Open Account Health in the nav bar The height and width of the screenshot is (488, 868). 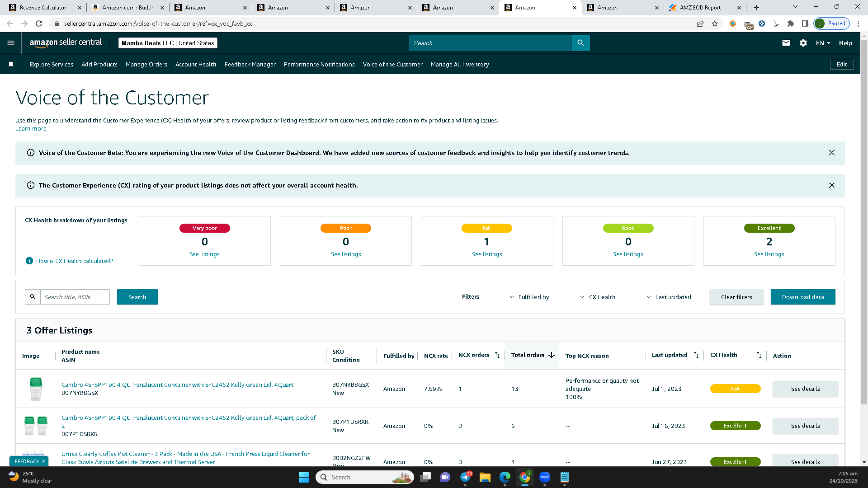pos(196,64)
